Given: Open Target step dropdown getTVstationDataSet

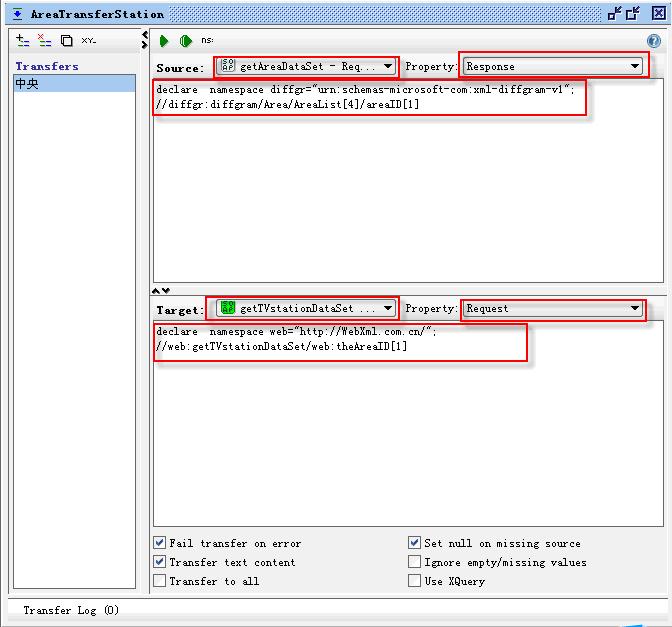Looking at the screenshot, I should [306, 309].
